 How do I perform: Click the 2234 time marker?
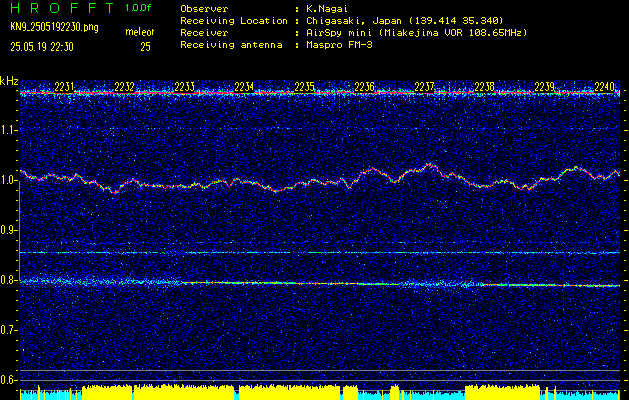point(244,87)
